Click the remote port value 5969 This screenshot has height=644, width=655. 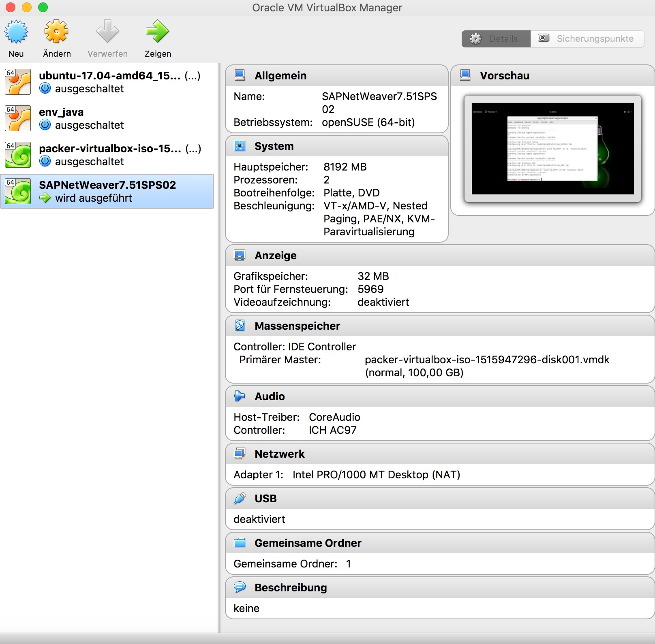(x=370, y=289)
